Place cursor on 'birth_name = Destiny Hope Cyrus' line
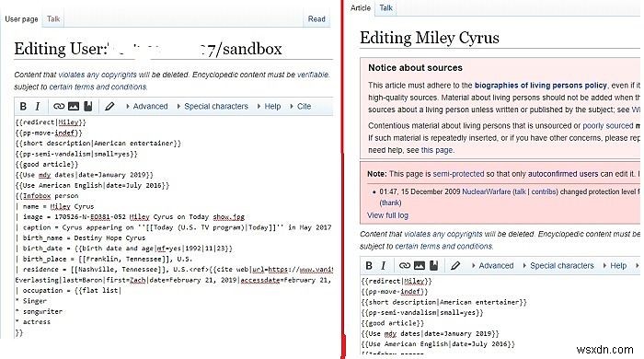The width and height of the screenshot is (644, 359). pyautogui.click(x=81, y=237)
